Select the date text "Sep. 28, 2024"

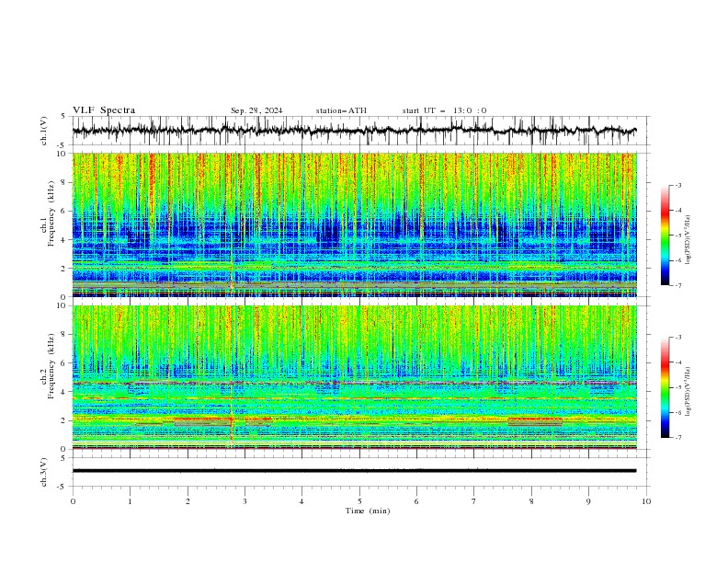point(256,110)
